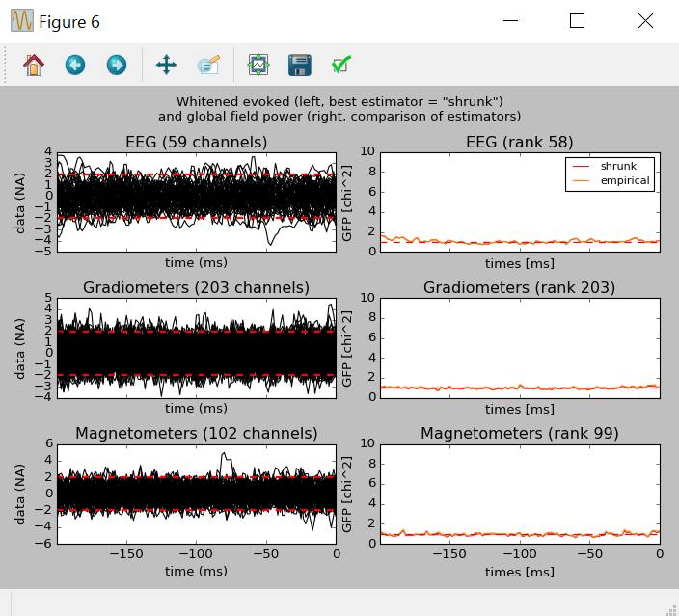Click the Figure 6 window icon
Screen dimensions: 679x616
21,21
